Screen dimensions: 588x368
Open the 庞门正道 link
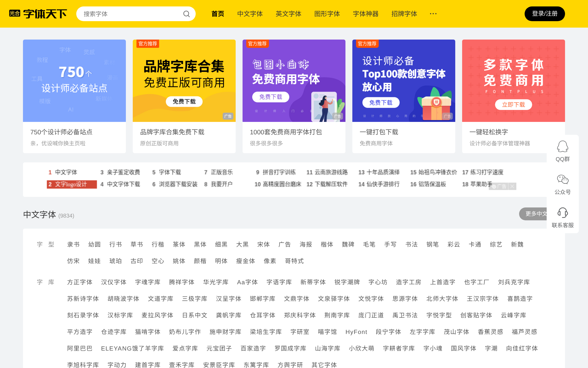click(371, 315)
